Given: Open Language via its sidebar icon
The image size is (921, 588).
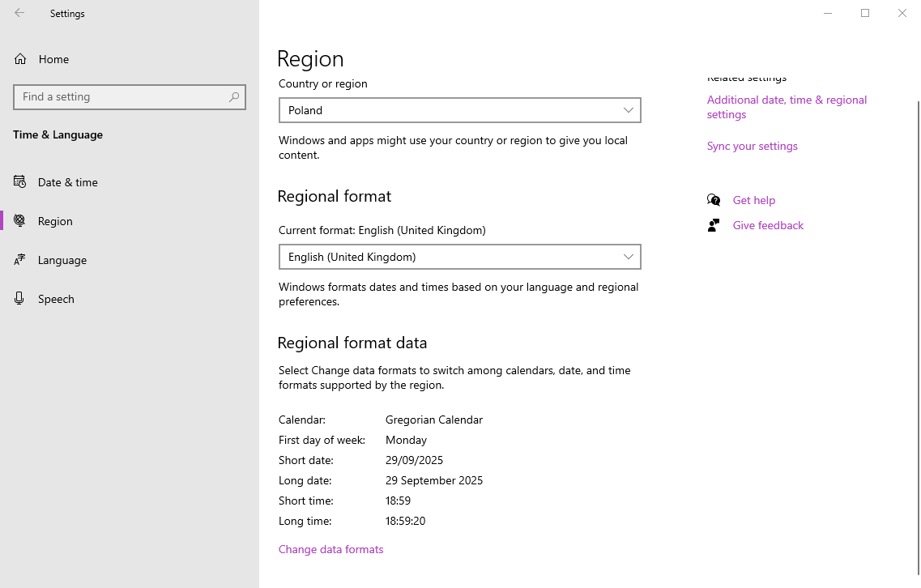Looking at the screenshot, I should [20, 260].
